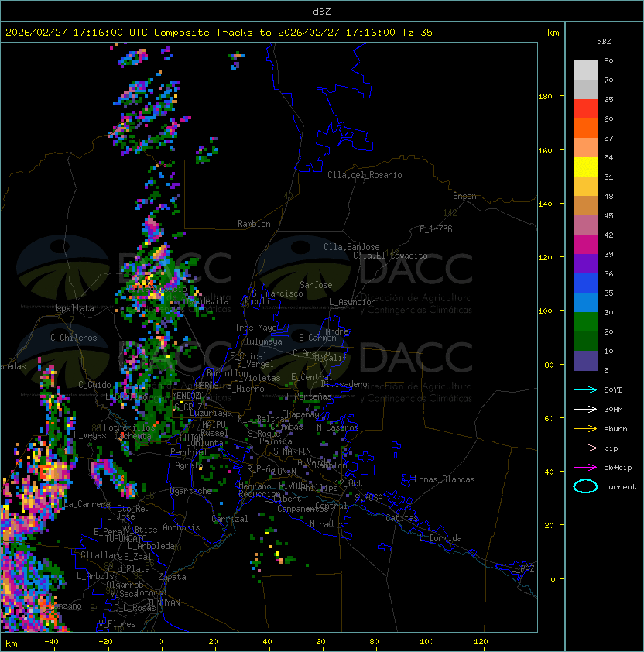Click the 'Tres_Mayo' map label
This screenshot has width=644, height=652.
255,328
